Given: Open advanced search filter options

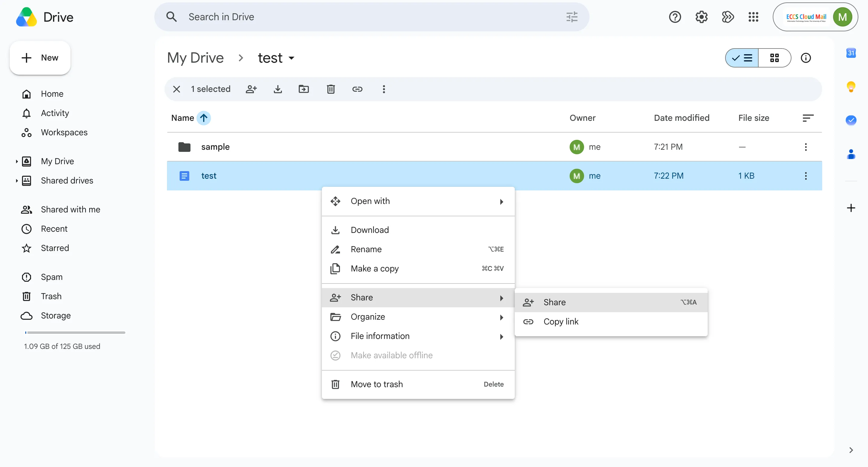Looking at the screenshot, I should click(572, 17).
